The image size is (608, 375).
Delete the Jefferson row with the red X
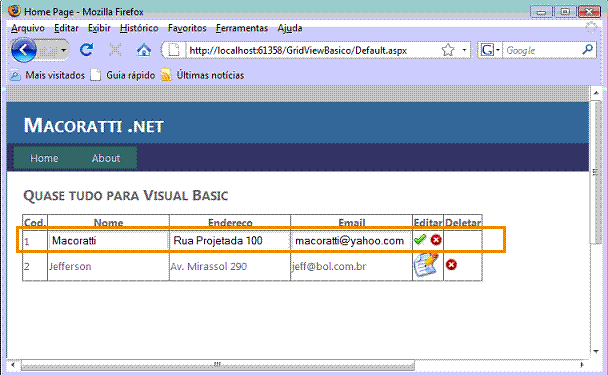tap(451, 265)
